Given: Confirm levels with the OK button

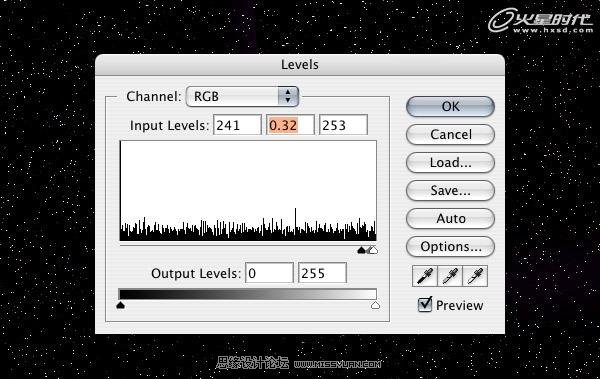Looking at the screenshot, I should click(x=450, y=106).
